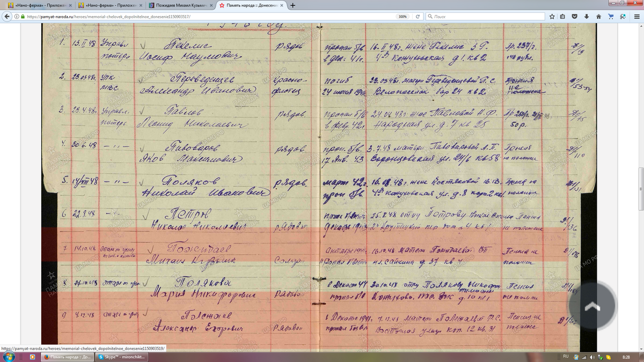Reload the page with refresh icon
644x362 pixels.
[x=418, y=17]
